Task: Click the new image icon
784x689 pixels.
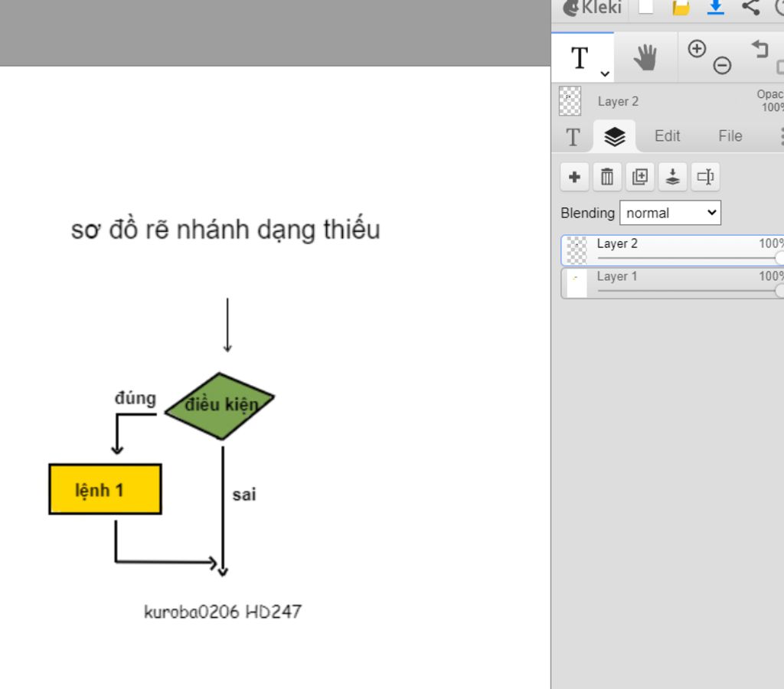Action: pyautogui.click(x=646, y=6)
